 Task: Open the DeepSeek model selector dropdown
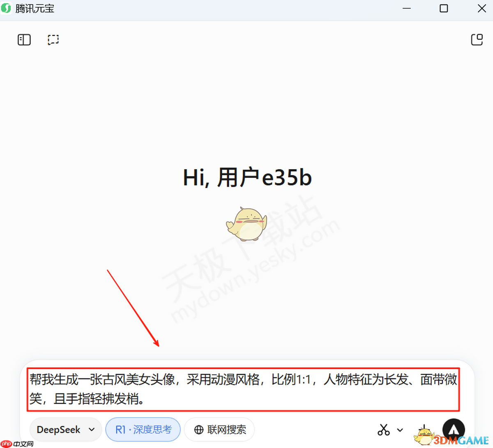65,429
